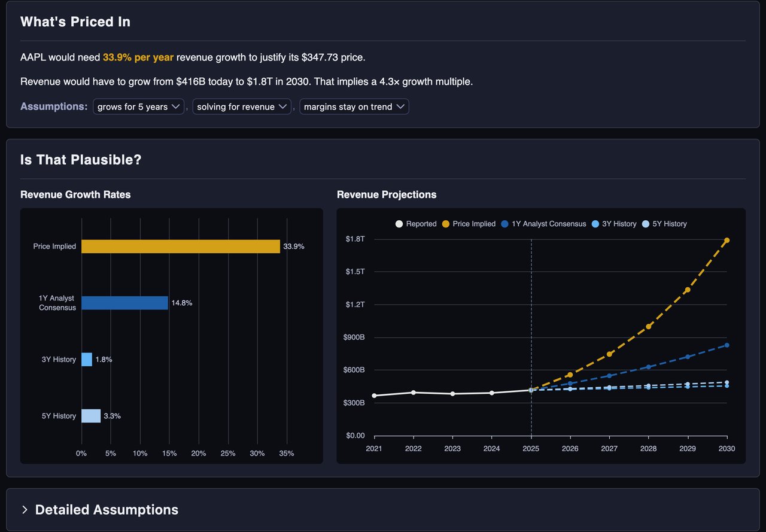766x532 pixels.
Task: Click the Price Implied data point for 2028
Action: (649, 326)
